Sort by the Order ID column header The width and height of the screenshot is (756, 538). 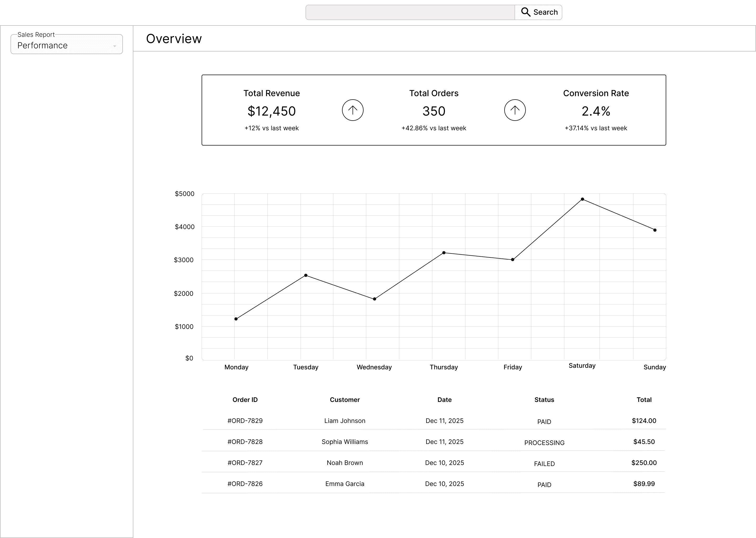point(245,400)
